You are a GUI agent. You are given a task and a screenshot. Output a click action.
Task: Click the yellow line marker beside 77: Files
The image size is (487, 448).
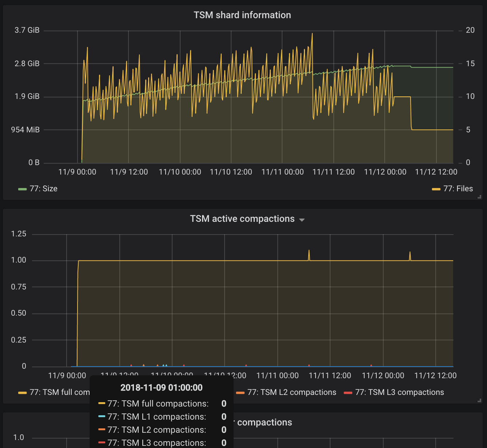click(436, 189)
